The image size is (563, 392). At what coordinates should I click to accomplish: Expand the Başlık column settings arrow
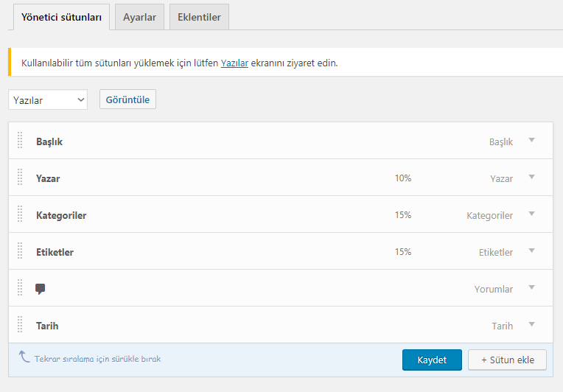point(532,140)
